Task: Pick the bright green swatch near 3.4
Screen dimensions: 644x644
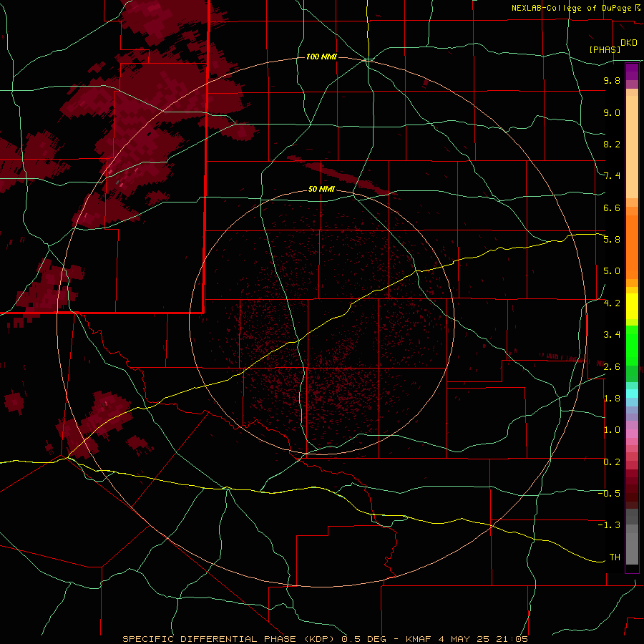Action: point(632,345)
